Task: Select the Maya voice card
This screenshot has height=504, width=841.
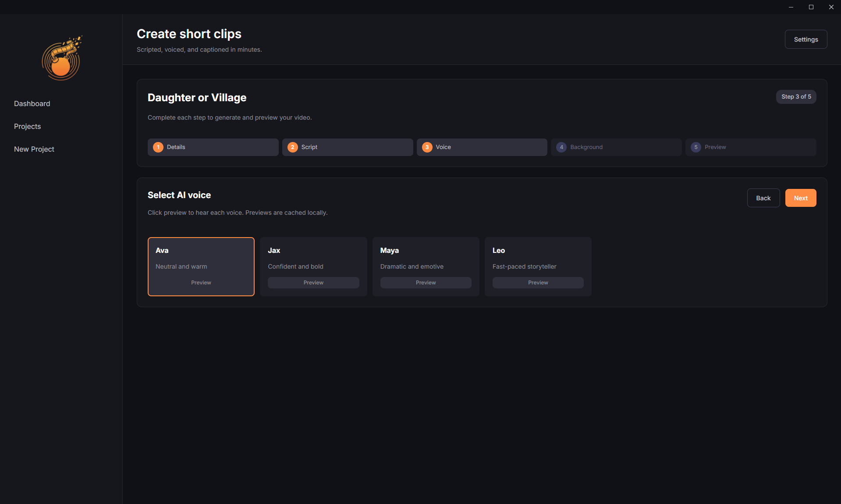Action: pos(426,259)
